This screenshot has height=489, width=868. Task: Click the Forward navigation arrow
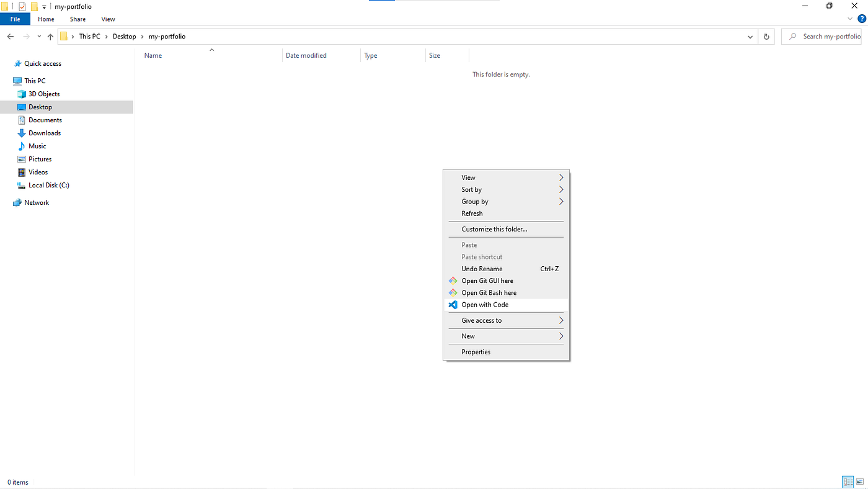(26, 37)
